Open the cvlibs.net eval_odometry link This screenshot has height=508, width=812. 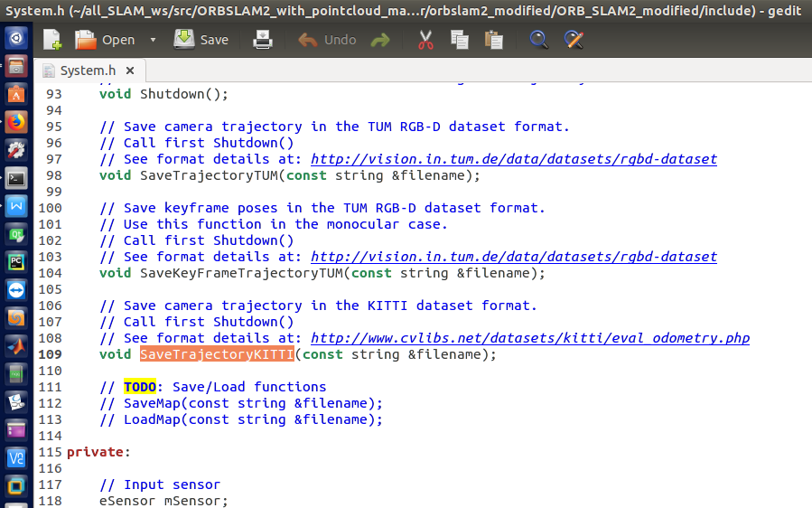530,338
